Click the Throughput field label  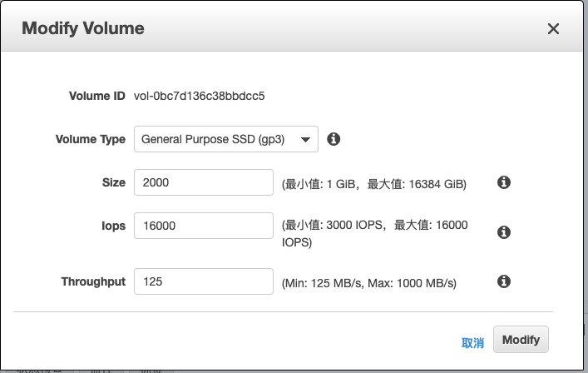point(93,281)
